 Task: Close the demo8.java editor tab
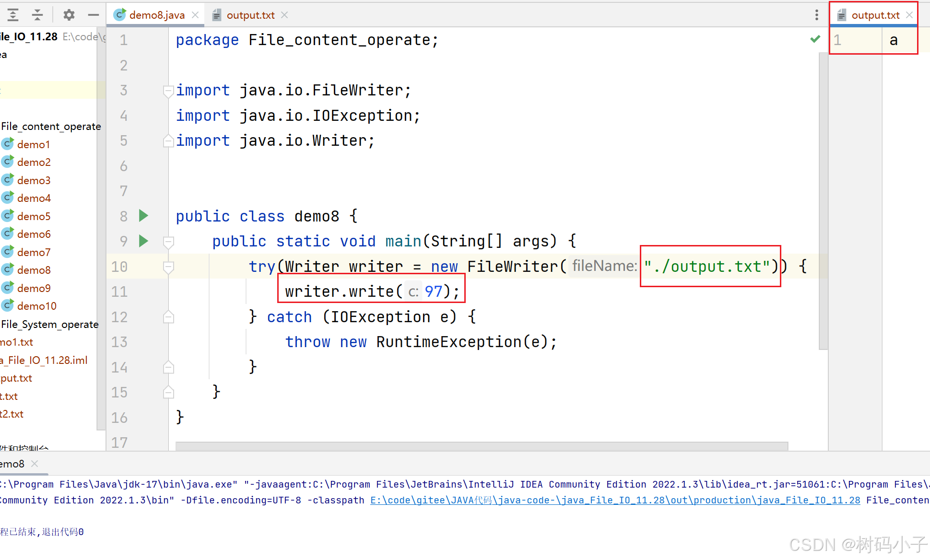(195, 15)
